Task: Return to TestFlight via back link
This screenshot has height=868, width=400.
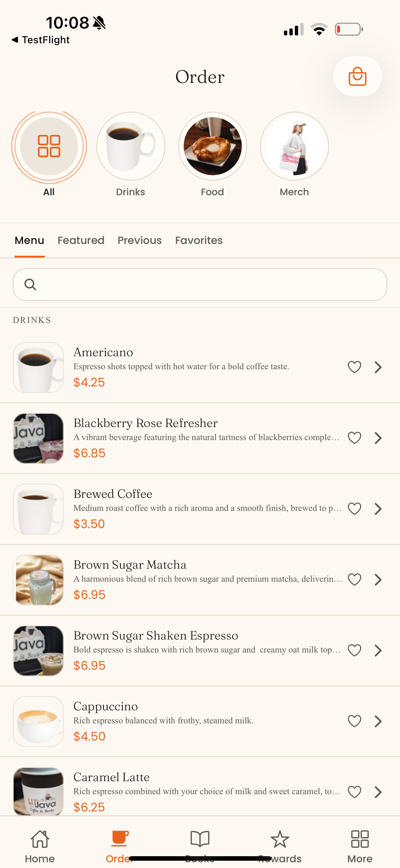Action: (x=41, y=40)
